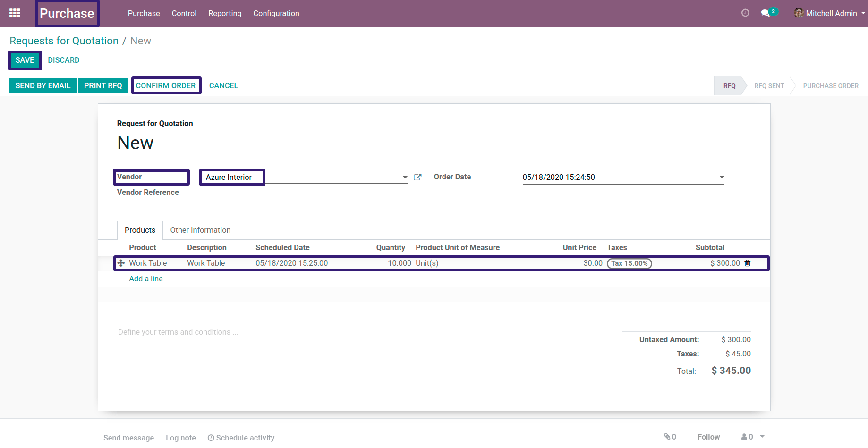
Task: Open the conversations chat icon
Action: coord(766,13)
